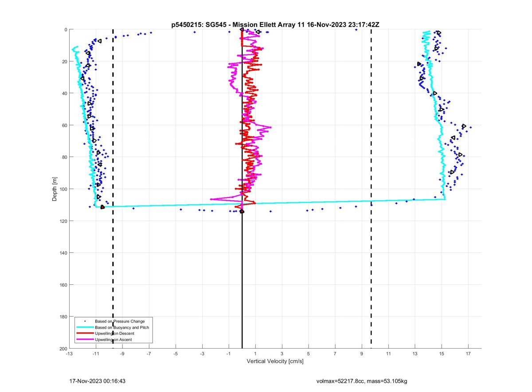Click the Vertical Velocity [cm/s] axis label
Viewport: 532px width, 392px height.
[275, 361]
